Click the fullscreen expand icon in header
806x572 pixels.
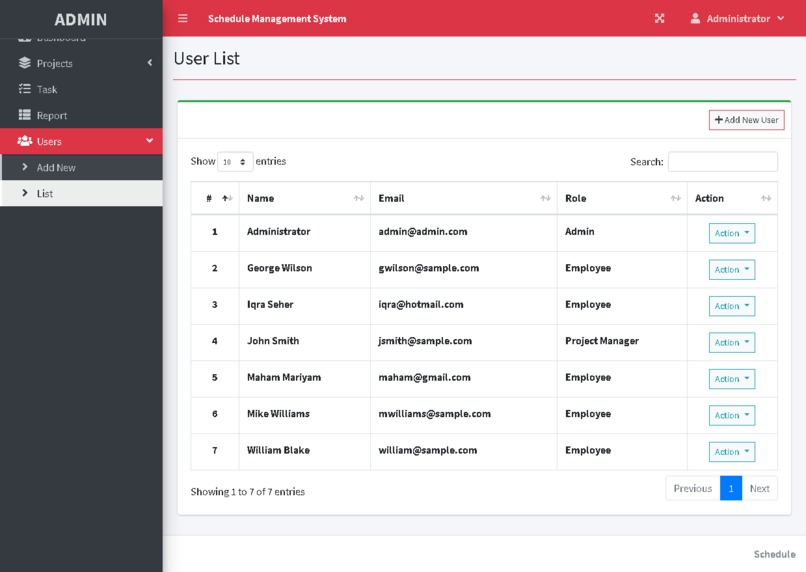click(660, 19)
